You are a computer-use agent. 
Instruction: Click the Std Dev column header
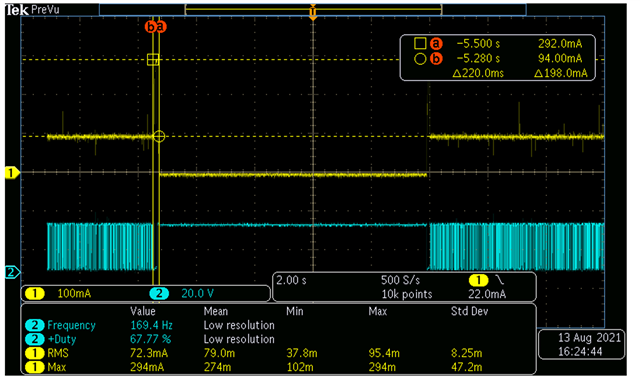coord(469,311)
